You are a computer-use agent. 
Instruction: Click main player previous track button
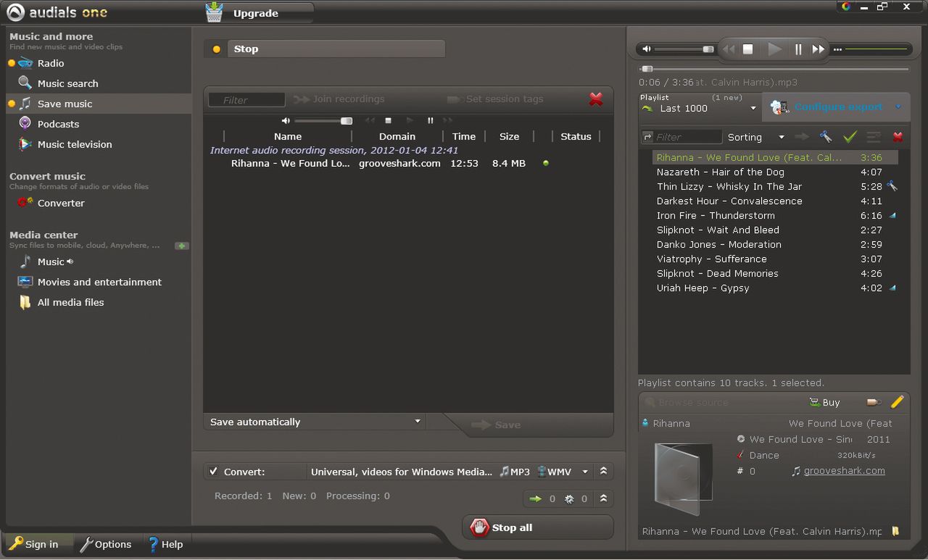pos(729,49)
